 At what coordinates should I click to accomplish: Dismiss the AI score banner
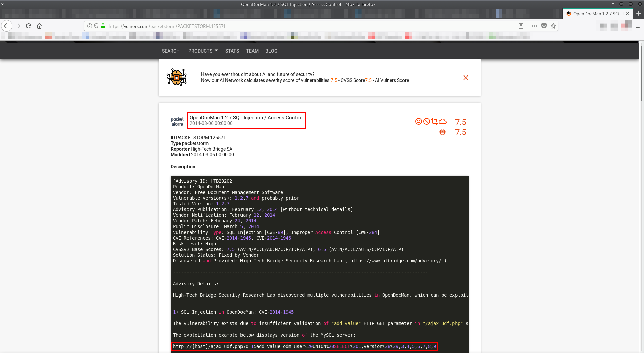coord(466,78)
